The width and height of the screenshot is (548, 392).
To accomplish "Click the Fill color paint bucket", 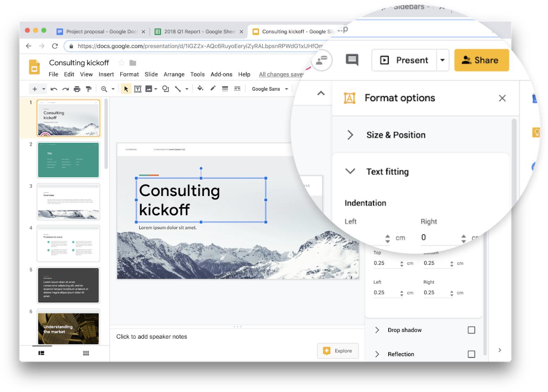I will point(200,89).
